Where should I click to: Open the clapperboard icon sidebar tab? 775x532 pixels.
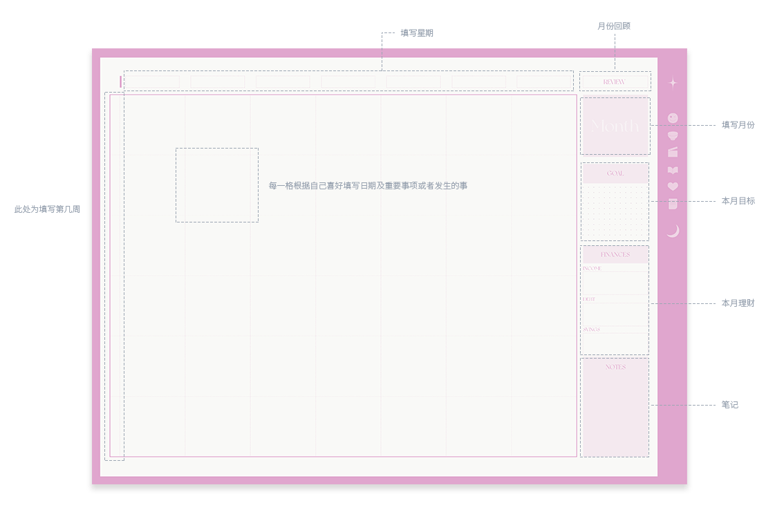click(x=673, y=152)
